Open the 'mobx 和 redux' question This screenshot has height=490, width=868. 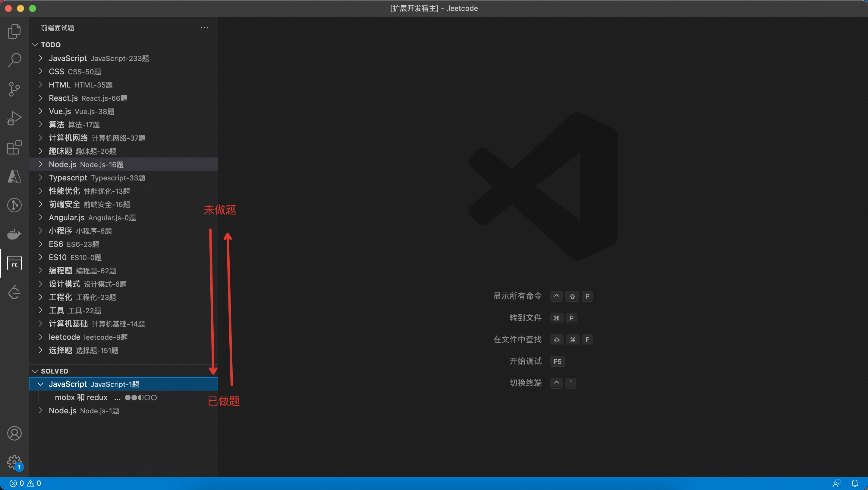click(81, 397)
